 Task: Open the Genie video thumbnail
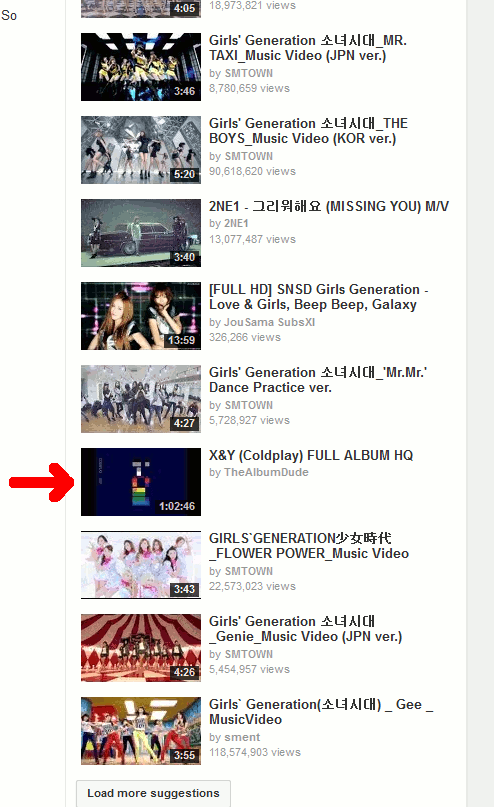click(x=140, y=648)
